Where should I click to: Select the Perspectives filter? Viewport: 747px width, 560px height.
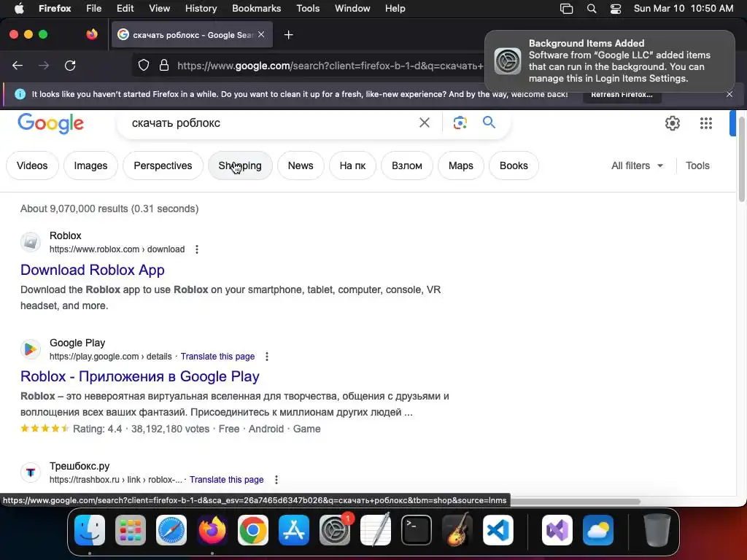(x=163, y=166)
